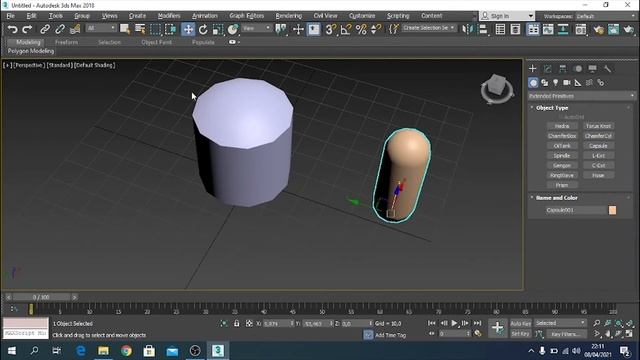The image size is (640, 360).
Task: Open Google Chrome from the taskbar
Action: tap(126, 351)
